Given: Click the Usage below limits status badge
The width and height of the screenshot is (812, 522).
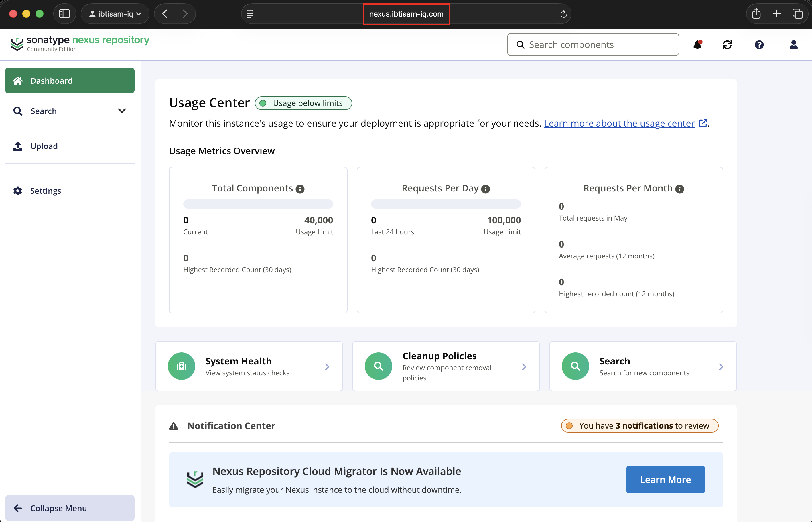Looking at the screenshot, I should (303, 103).
